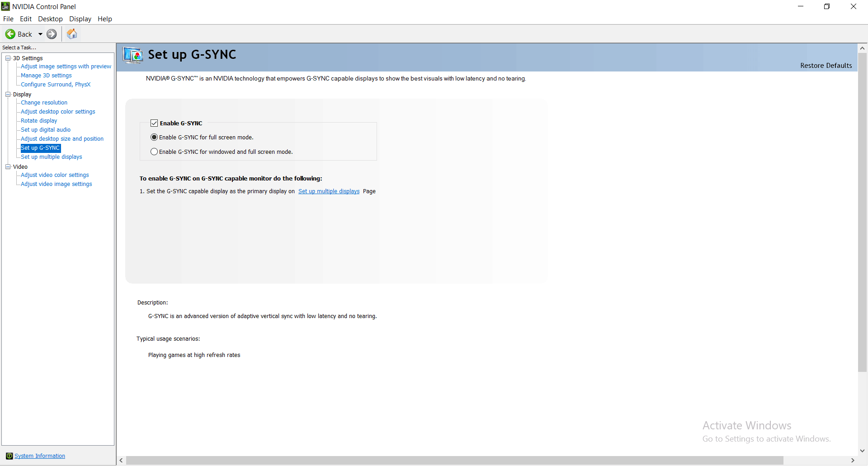Viewport: 868px width, 466px height.
Task: Select Set up G-SYNC in task tree
Action: [x=40, y=148]
